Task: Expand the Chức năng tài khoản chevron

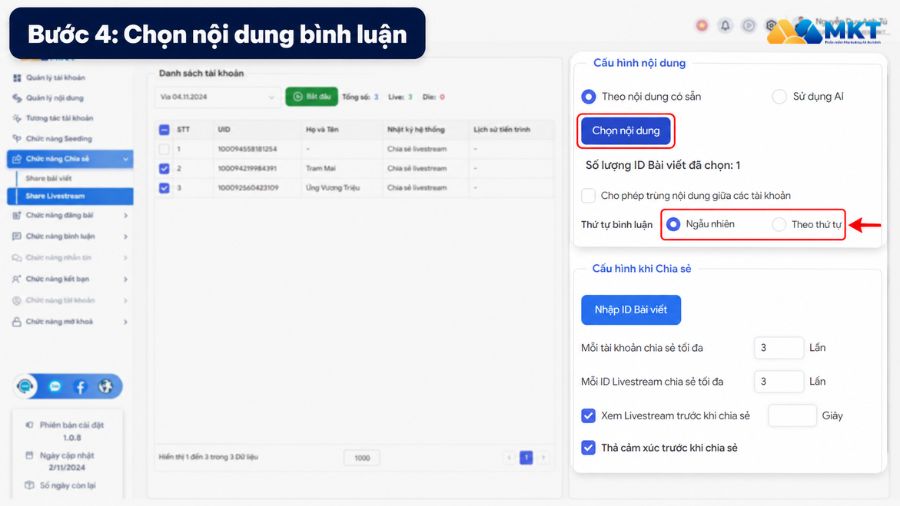Action: click(126, 300)
